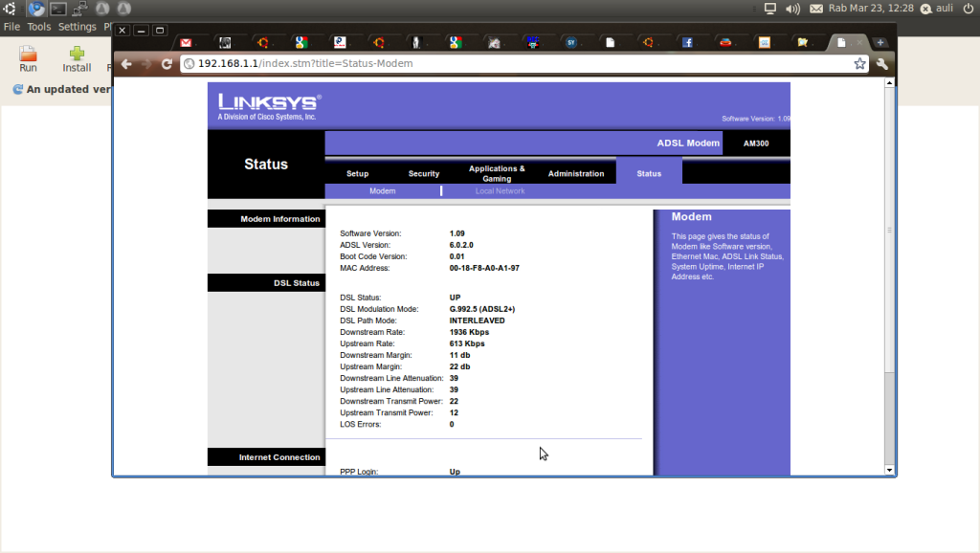Open the sound volume indicator

[x=792, y=9]
